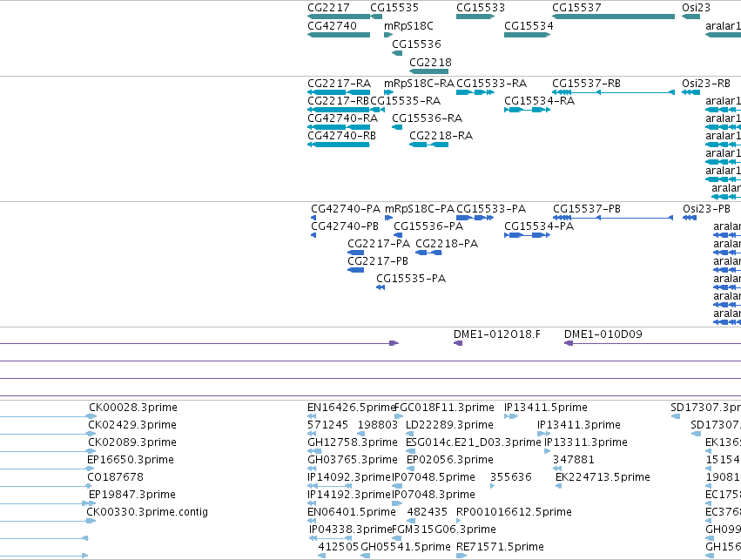
Task: Click the CG15533-PA protein label
Action: (x=491, y=209)
